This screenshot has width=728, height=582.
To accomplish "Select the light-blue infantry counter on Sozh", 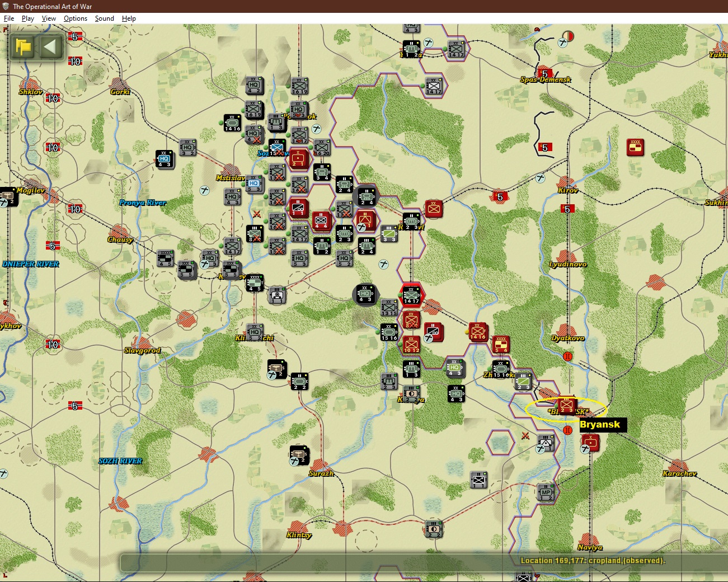I will (x=277, y=147).
